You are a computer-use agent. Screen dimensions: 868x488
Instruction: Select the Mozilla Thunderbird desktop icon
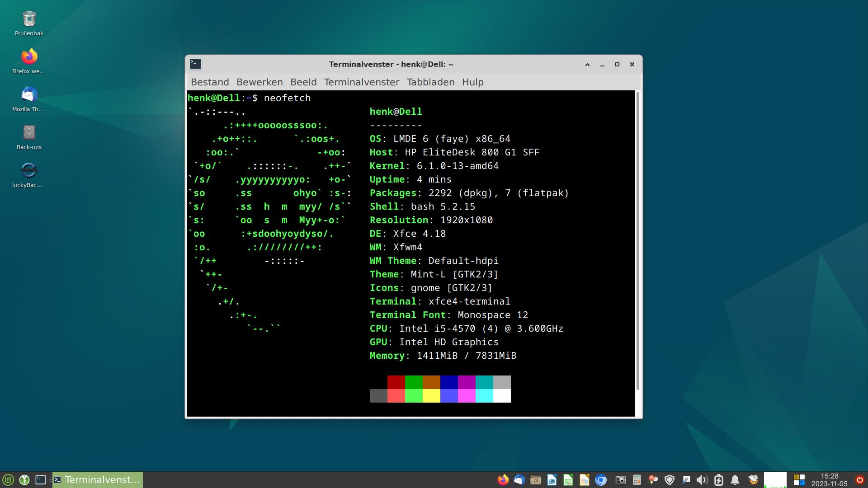pos(29,99)
